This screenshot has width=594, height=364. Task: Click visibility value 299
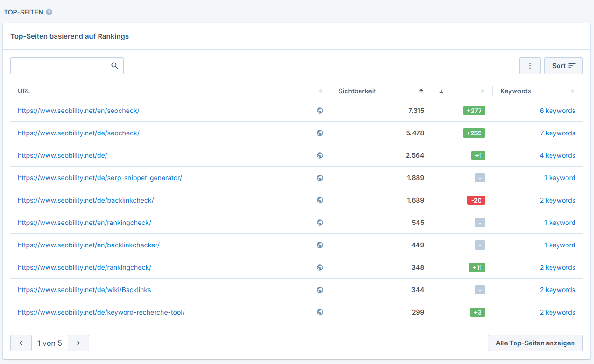pos(418,312)
